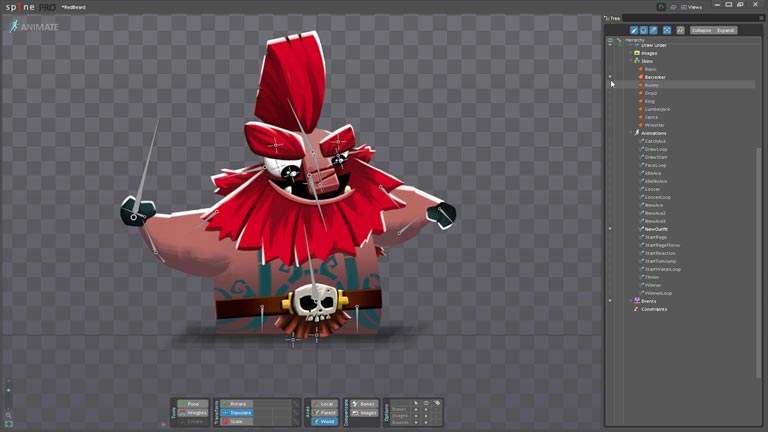The image size is (768, 432).
Task: Toggle Bones selectable option dot
Action: (x=416, y=409)
